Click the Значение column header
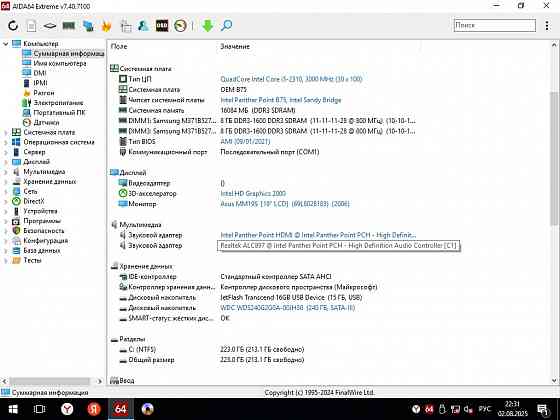The image size is (560, 420). tap(235, 46)
